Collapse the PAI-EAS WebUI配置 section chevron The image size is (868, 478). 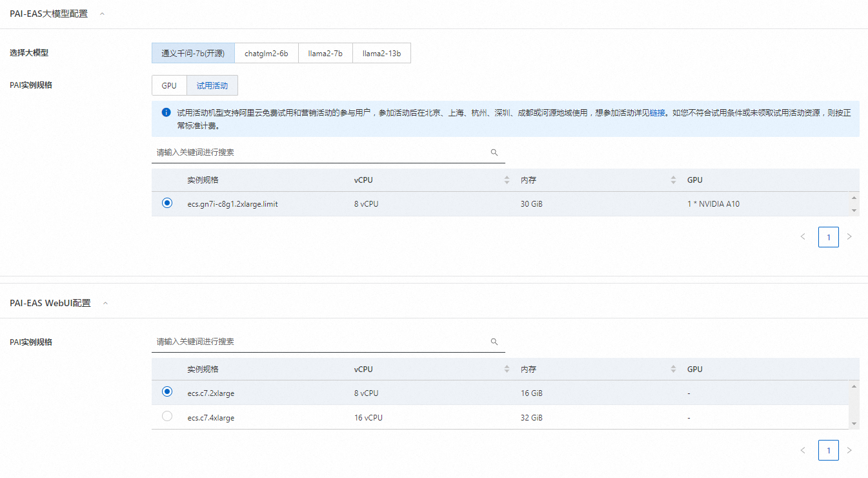coord(106,303)
